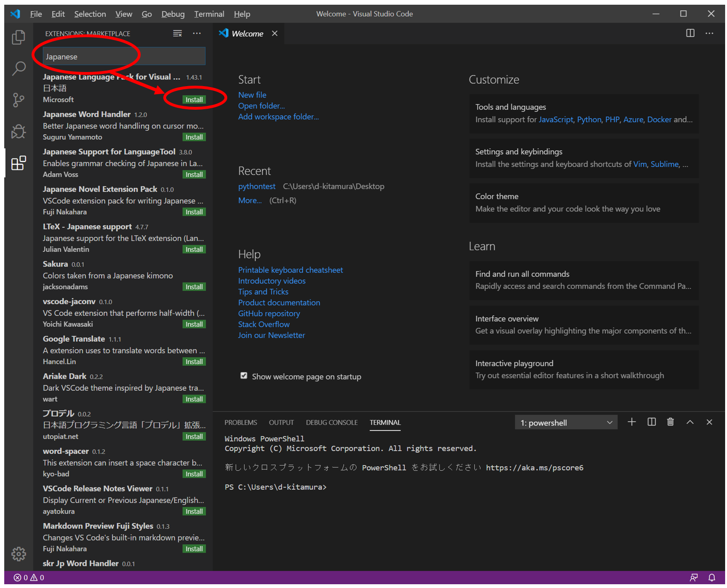Image resolution: width=727 pixels, height=588 pixels.
Task: Install Ariake Dark theme
Action: (194, 399)
